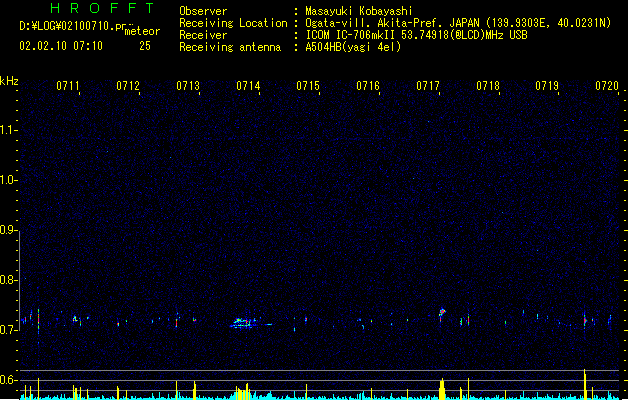The height and width of the screenshot is (400, 629).
Task: Click the tallest yellow spike before 0720
Action: [585, 384]
